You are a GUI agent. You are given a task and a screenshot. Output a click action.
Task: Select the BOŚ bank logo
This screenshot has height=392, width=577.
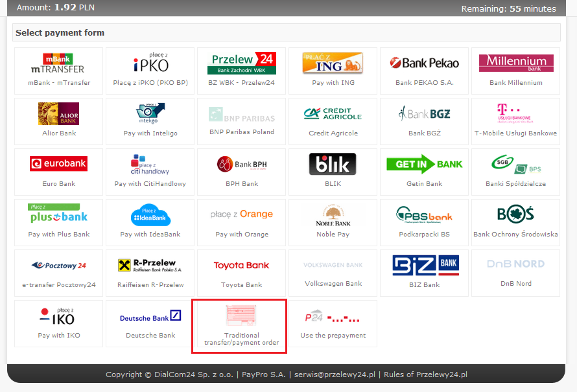[x=515, y=214]
